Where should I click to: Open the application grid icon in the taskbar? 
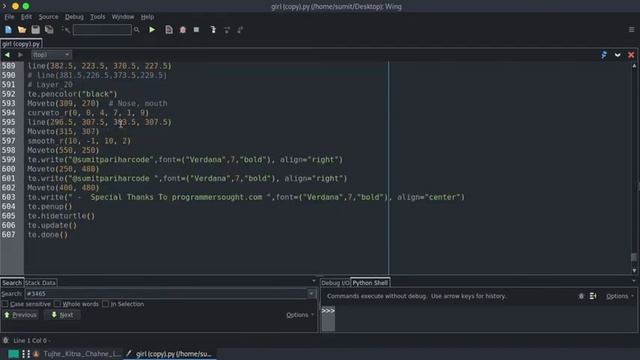tap(26, 354)
